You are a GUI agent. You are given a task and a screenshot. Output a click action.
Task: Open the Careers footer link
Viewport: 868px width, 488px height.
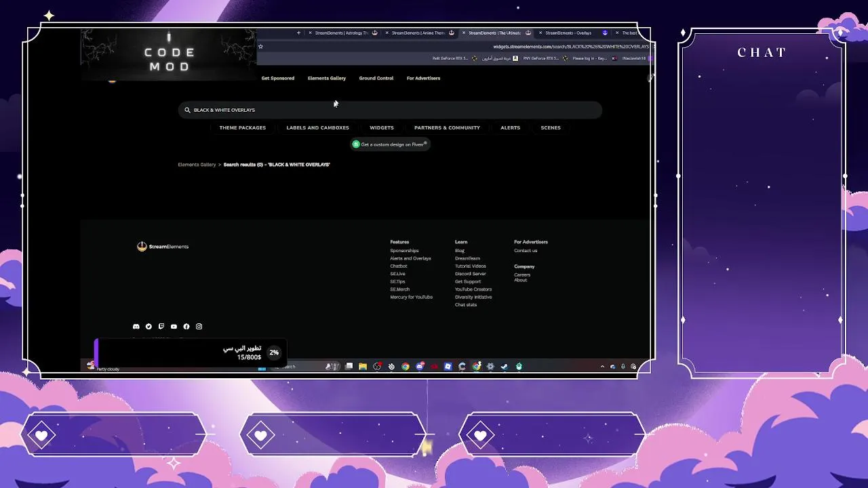tap(522, 274)
